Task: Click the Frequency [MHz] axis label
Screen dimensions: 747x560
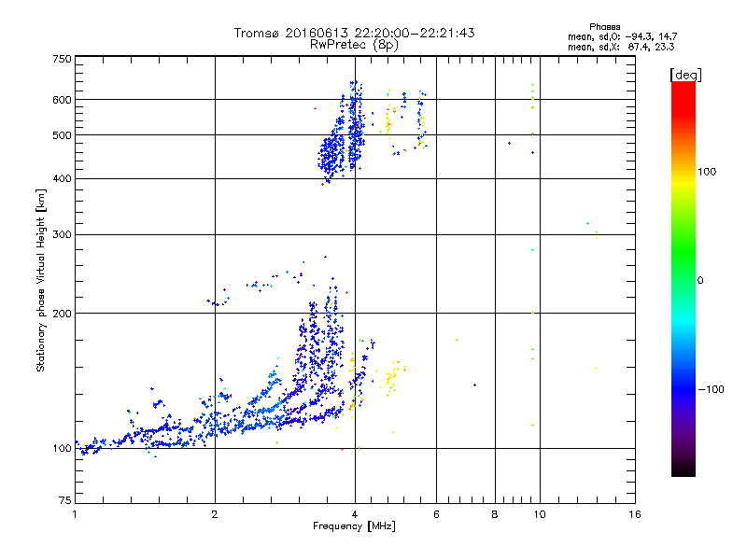Action: tap(354, 528)
